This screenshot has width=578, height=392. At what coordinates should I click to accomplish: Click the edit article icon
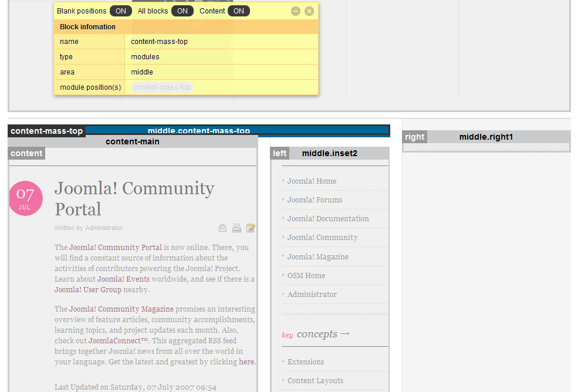[x=251, y=228]
